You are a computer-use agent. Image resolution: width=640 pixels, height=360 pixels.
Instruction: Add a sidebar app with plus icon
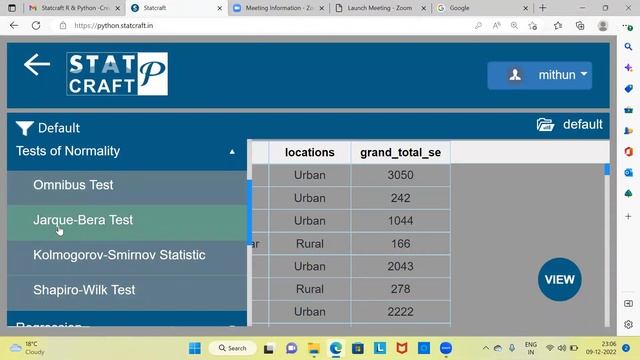tap(629, 216)
